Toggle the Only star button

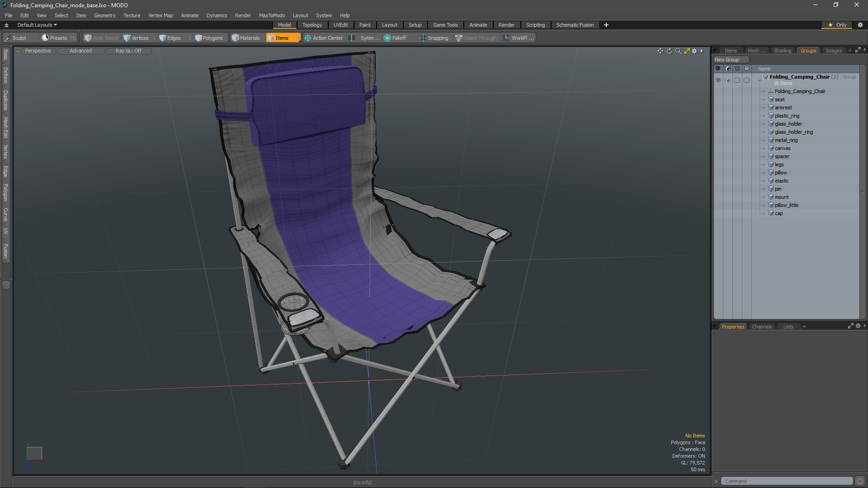[837, 25]
